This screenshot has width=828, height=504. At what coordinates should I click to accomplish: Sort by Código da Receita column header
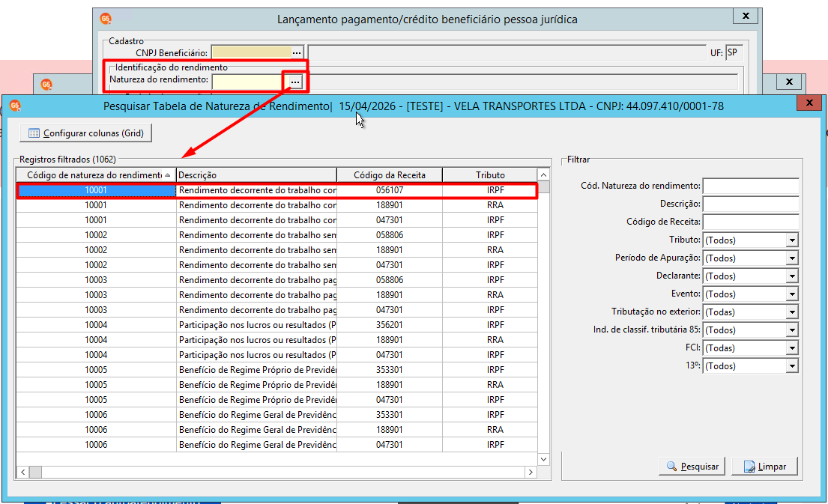coord(390,174)
